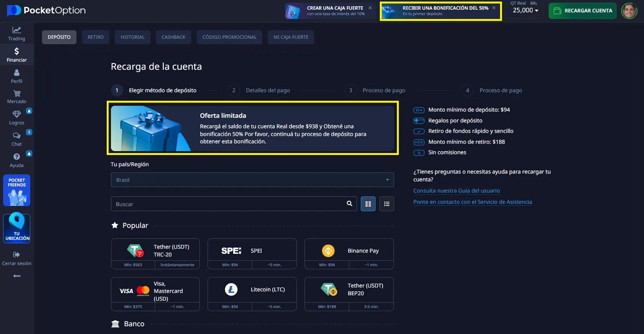Open the Logros diamond icon

point(17,118)
